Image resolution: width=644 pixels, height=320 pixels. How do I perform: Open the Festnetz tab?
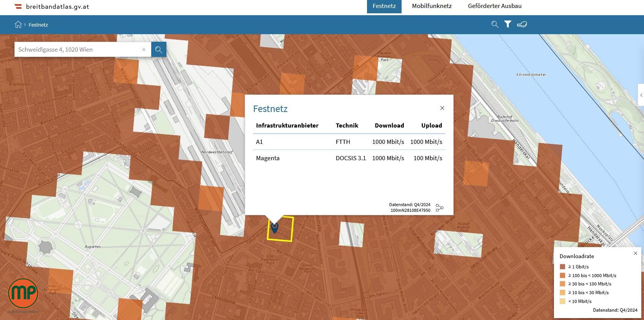click(384, 6)
